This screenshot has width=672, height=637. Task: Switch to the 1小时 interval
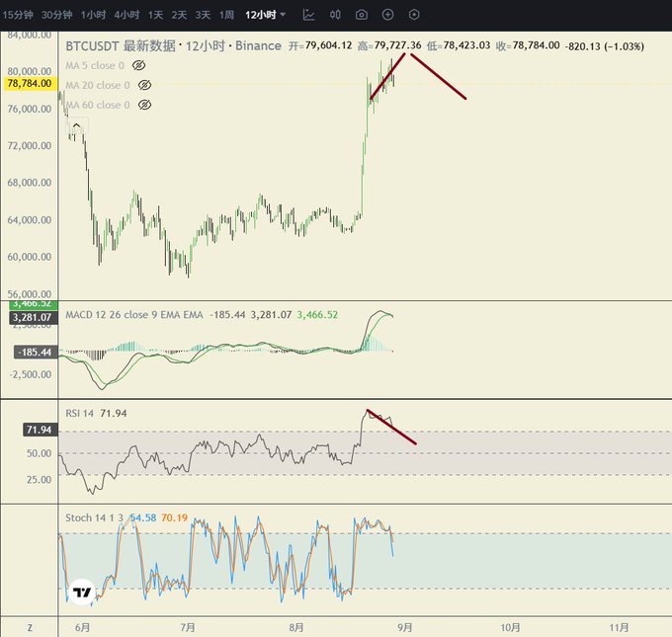pyautogui.click(x=94, y=15)
